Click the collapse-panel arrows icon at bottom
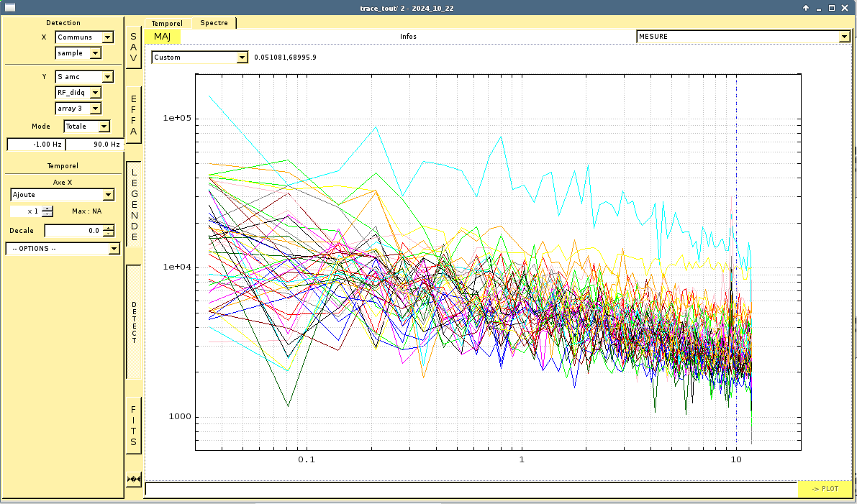857x504 pixels. (x=133, y=479)
